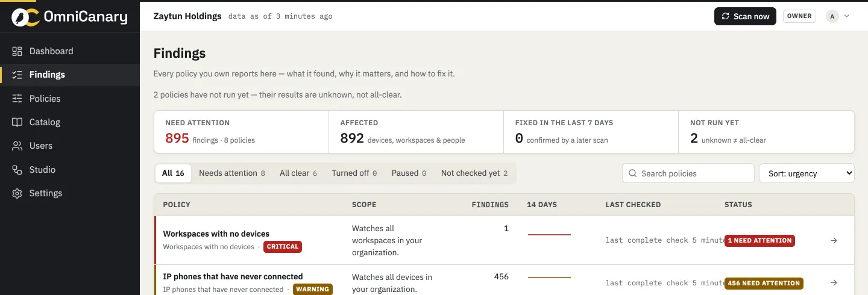The height and width of the screenshot is (295, 868).
Task: Click the Dashboard sidebar icon
Action: [x=17, y=51]
